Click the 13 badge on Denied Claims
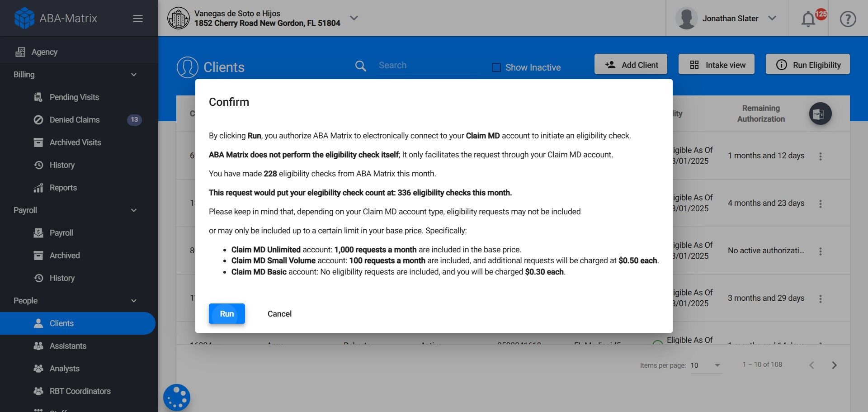This screenshot has width=868, height=412. [134, 120]
